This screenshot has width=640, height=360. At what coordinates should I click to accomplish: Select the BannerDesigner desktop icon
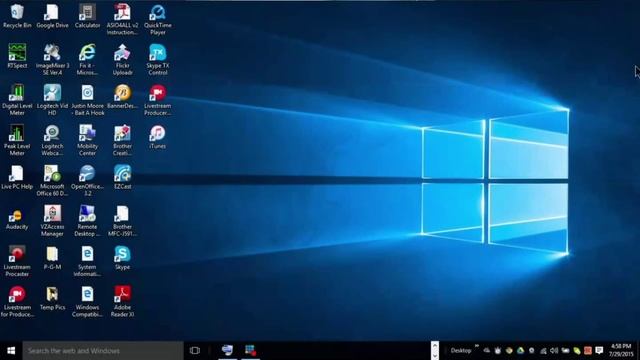click(x=122, y=97)
